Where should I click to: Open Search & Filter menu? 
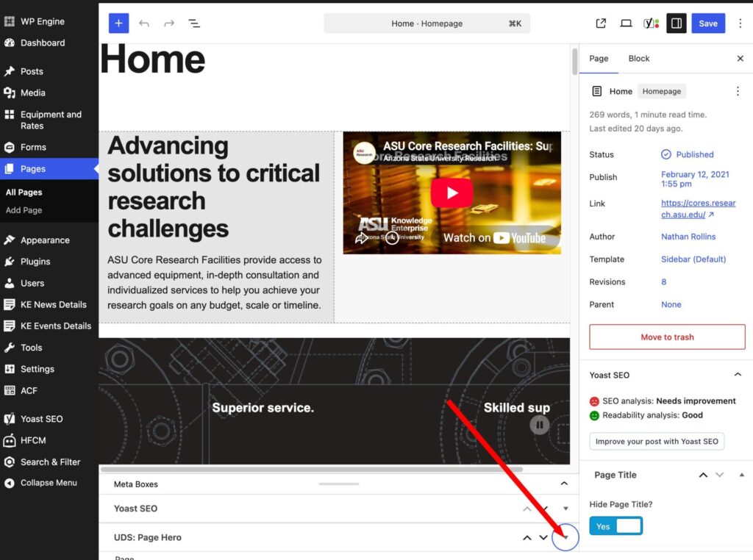(x=49, y=462)
